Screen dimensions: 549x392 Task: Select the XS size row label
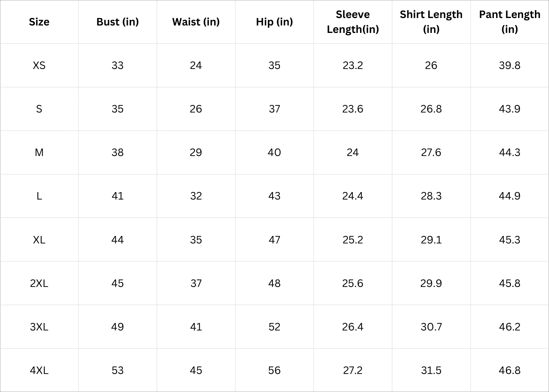coord(39,65)
